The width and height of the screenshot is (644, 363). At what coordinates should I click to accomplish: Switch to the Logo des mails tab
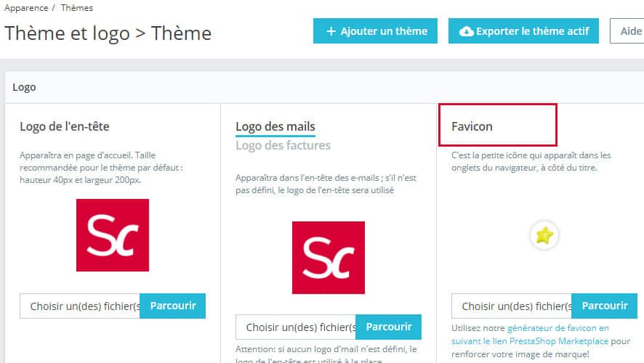coord(275,126)
